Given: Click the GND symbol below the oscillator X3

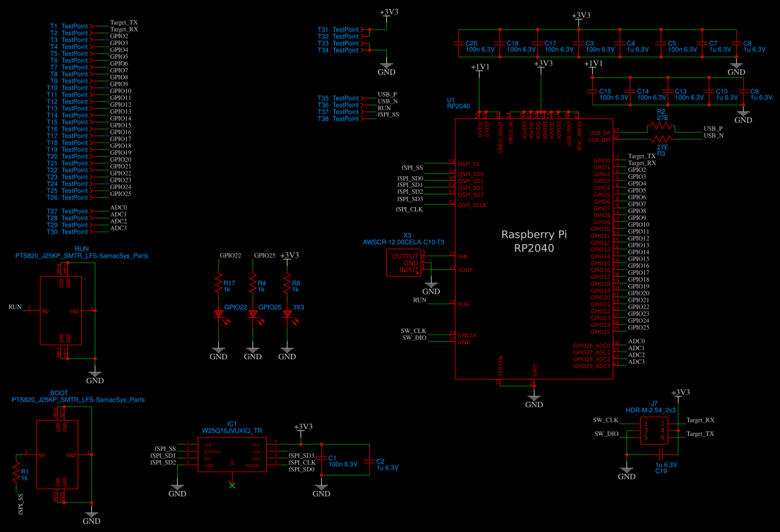Looking at the screenshot, I should click(431, 288).
